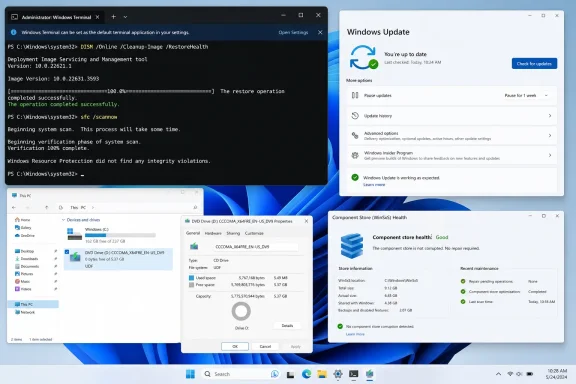The width and height of the screenshot is (576, 384).
Task: Click the Wi-Fi network tray icon
Action: [510, 374]
